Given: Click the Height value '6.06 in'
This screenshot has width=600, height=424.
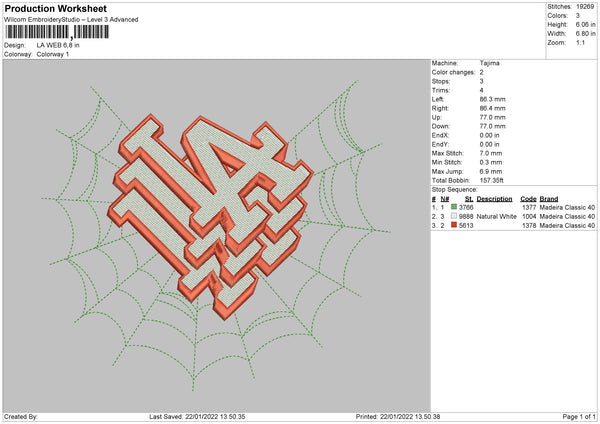Looking at the screenshot, I should tap(585, 24).
